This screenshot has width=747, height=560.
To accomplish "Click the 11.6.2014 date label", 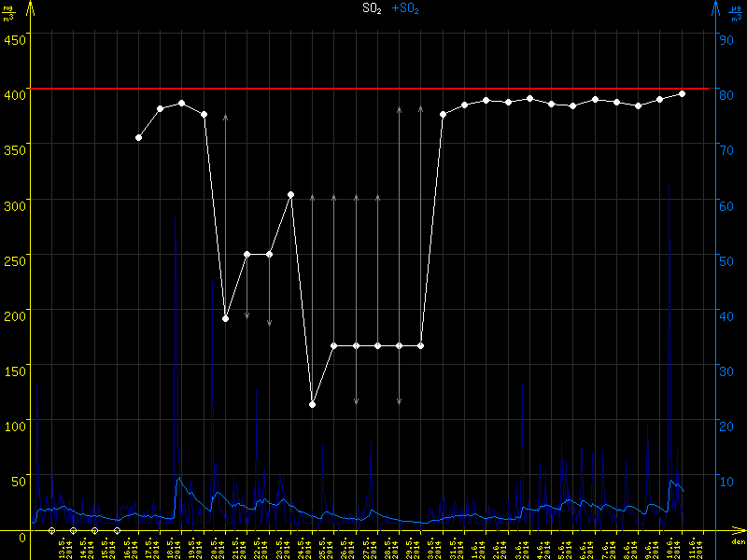I will click(x=692, y=548).
